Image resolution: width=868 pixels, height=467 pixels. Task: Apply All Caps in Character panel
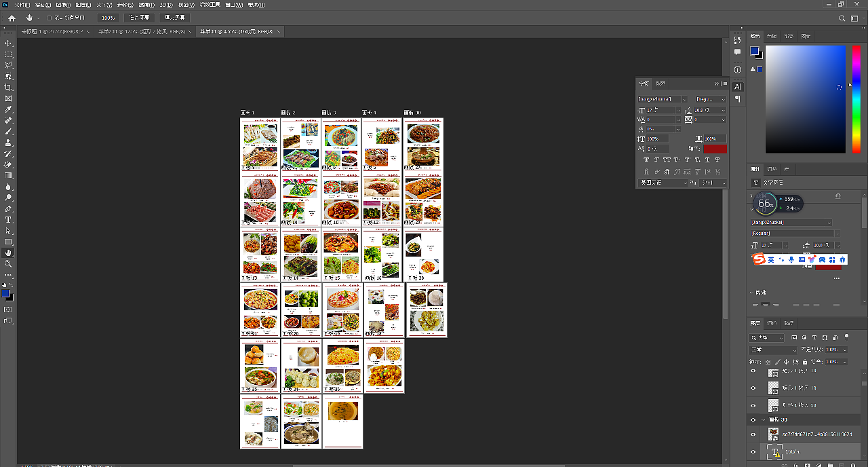(x=666, y=160)
